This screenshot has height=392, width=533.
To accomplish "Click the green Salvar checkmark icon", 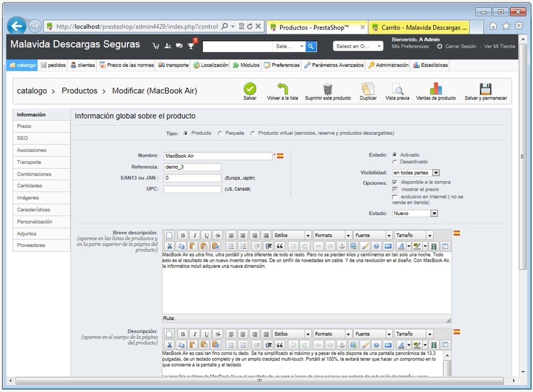I will coord(250,89).
